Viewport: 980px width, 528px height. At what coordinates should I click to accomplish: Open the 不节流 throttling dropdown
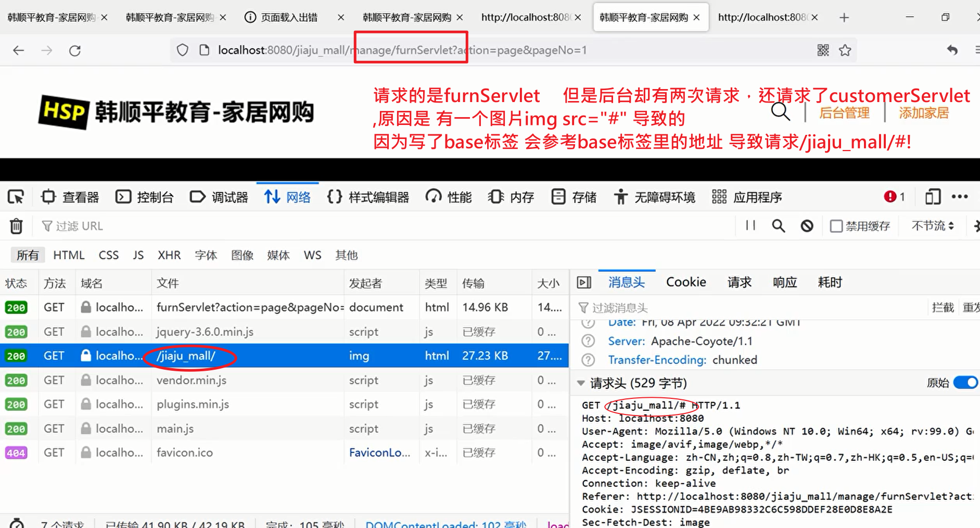coord(932,225)
